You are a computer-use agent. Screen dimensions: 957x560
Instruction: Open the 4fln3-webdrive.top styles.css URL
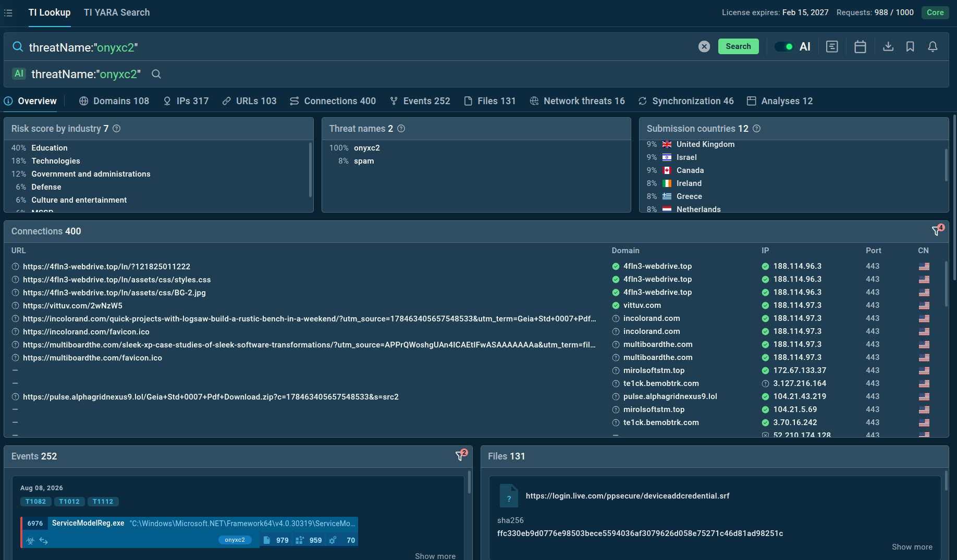tap(117, 280)
